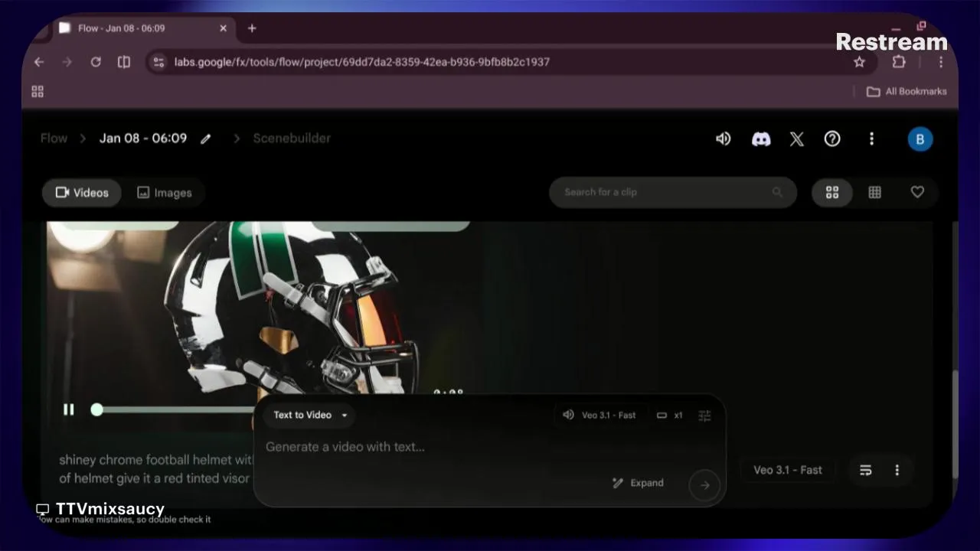This screenshot has height=551, width=980.
Task: Click the Jan 08 - 06:09 project title
Action: [x=143, y=139]
